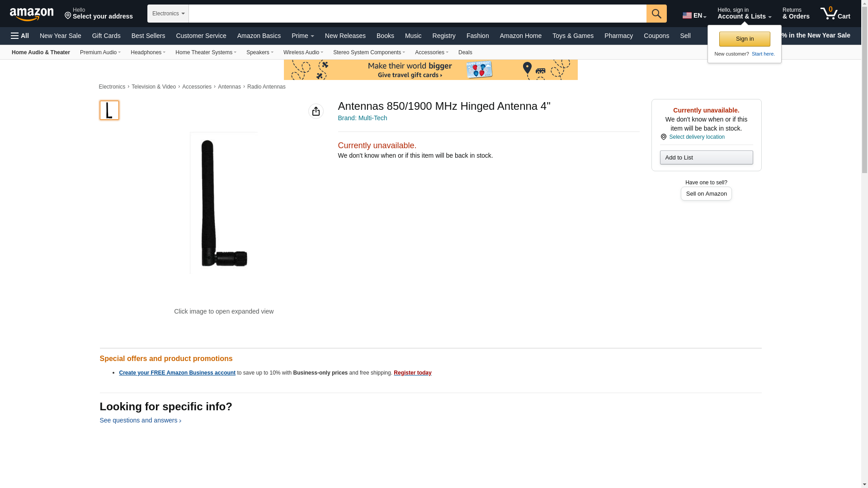Open the All hamburger menu
This screenshot has width=868, height=488.
(20, 36)
